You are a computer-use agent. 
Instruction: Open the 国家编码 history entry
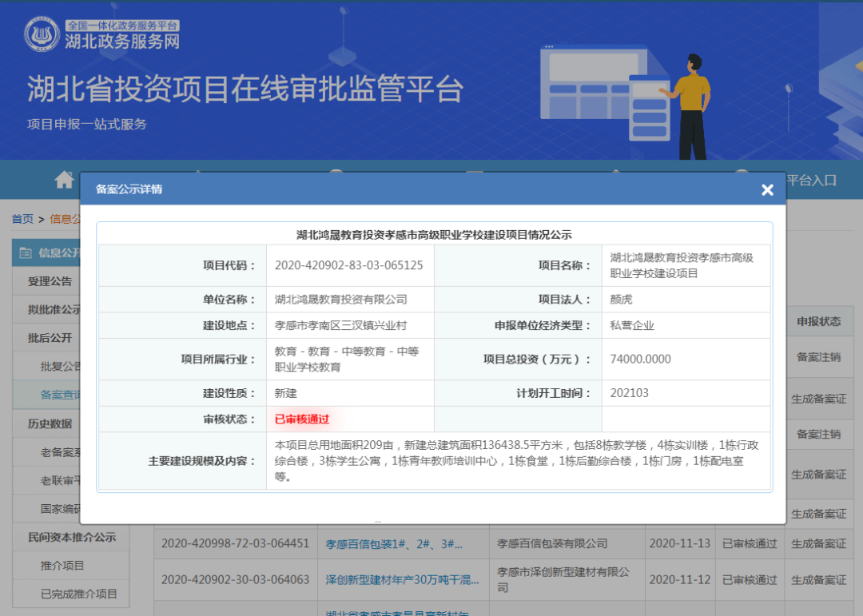[61, 508]
